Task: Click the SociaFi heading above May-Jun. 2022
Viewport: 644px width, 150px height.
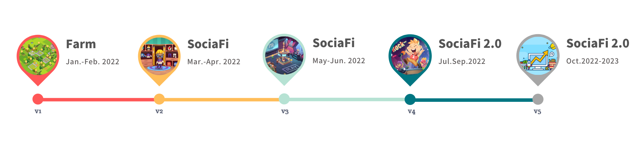Action: [x=333, y=43]
